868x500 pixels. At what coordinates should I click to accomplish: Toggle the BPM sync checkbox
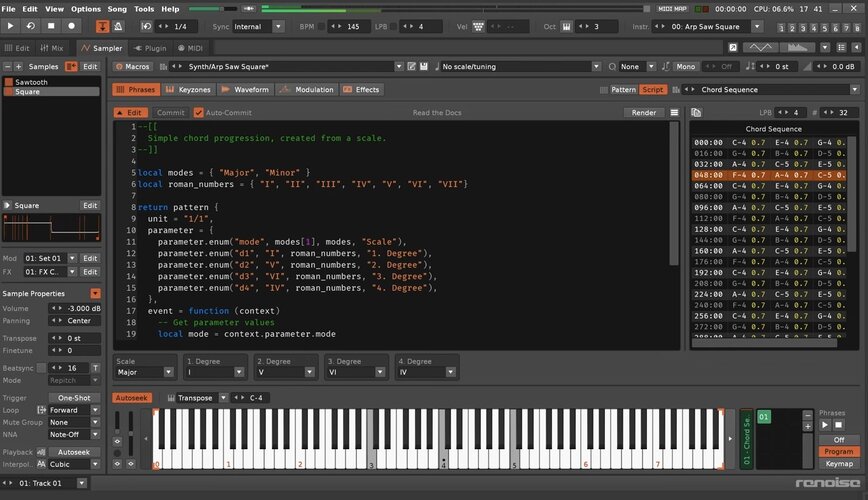coord(321,27)
